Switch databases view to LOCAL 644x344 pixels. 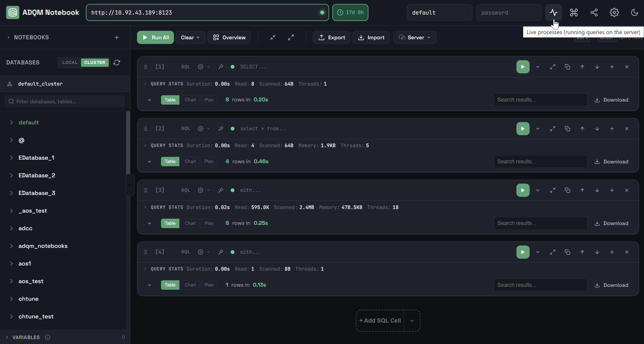(x=70, y=63)
